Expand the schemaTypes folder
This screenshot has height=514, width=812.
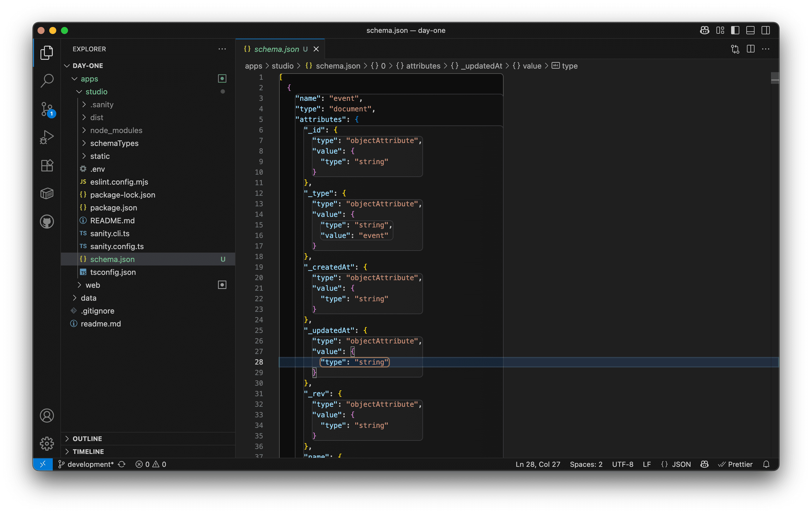[114, 143]
